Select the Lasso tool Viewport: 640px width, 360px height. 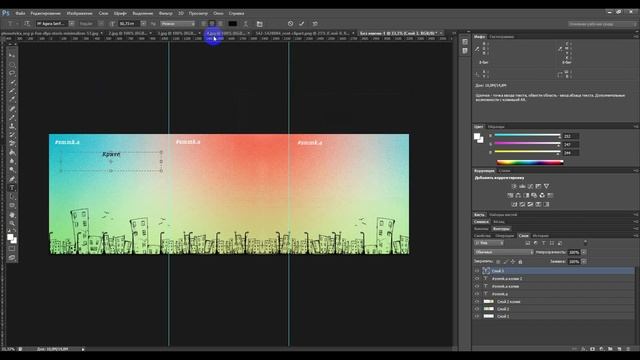coord(12,73)
